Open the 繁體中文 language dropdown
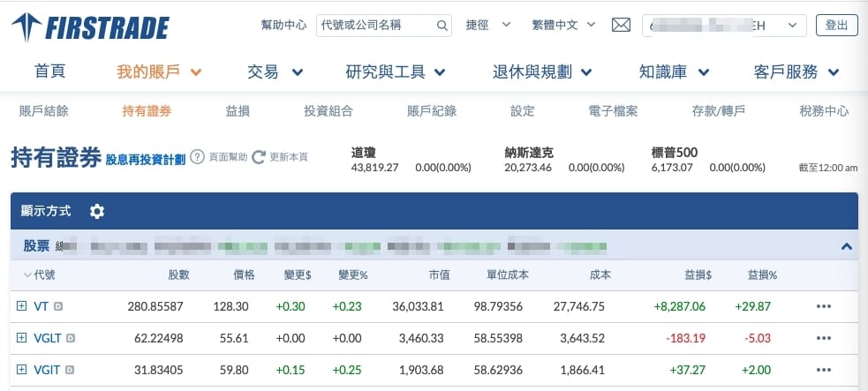 point(563,25)
